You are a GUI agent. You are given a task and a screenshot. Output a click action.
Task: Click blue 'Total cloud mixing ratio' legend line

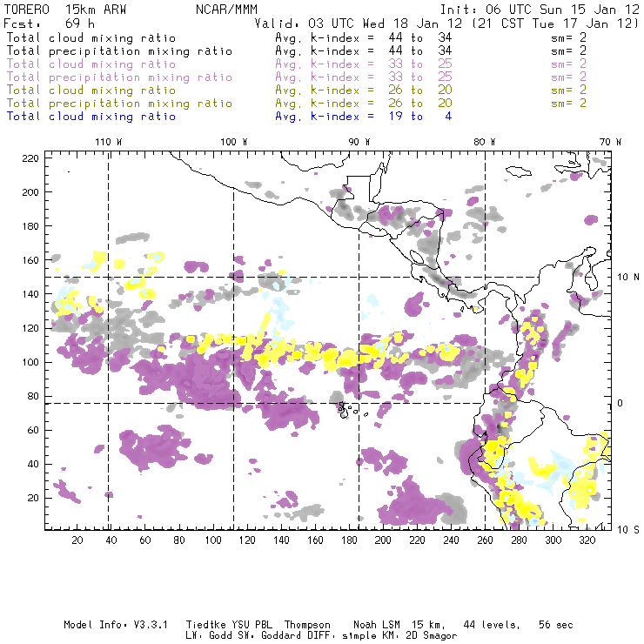click(91, 117)
